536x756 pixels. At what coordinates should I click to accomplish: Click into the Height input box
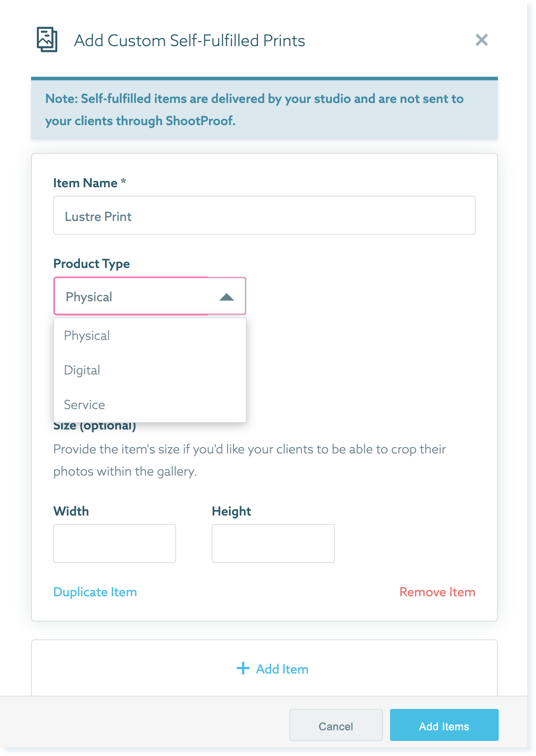click(x=273, y=543)
